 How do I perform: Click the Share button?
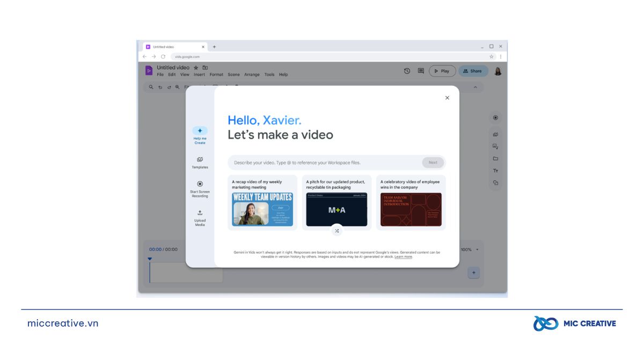click(x=473, y=71)
